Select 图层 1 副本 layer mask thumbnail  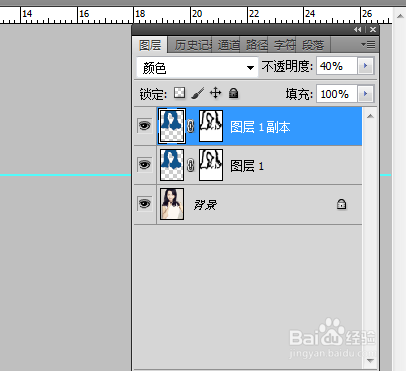(x=211, y=126)
